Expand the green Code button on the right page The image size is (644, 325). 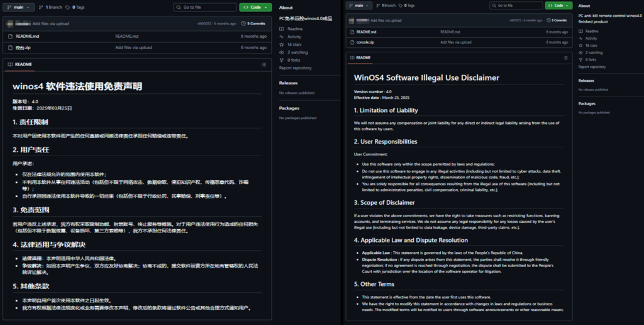click(558, 5)
